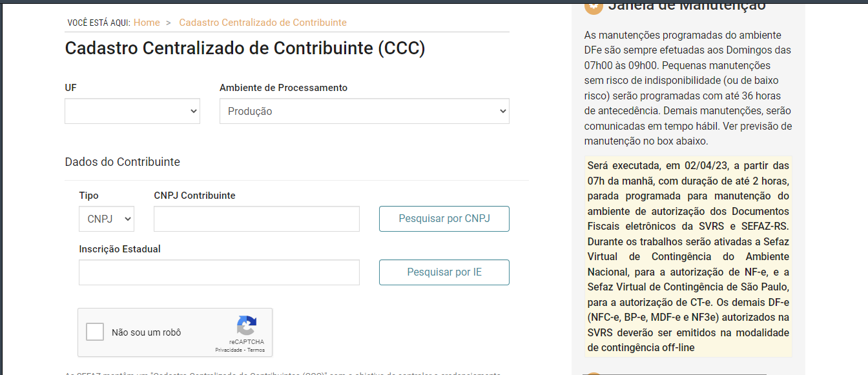Expand the UF state dropdown
Image resolution: width=868 pixels, height=375 pixels.
(132, 111)
